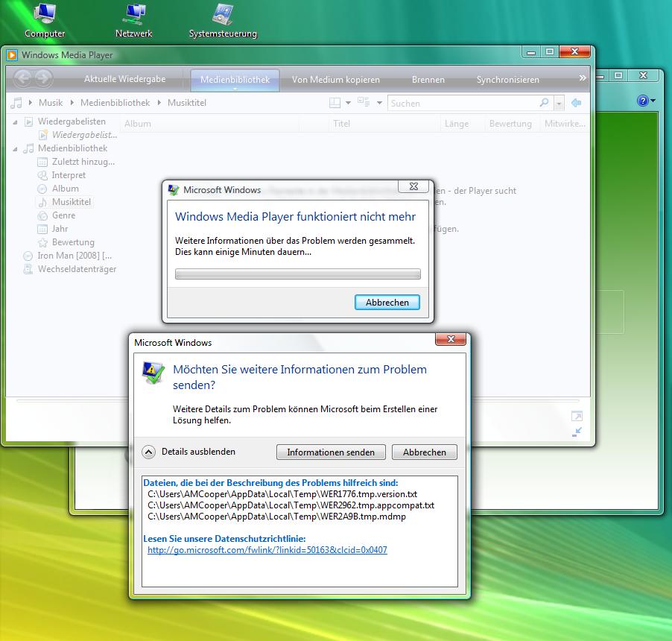
Task: Click the forward navigation arrow in Media Player
Action: [43, 78]
